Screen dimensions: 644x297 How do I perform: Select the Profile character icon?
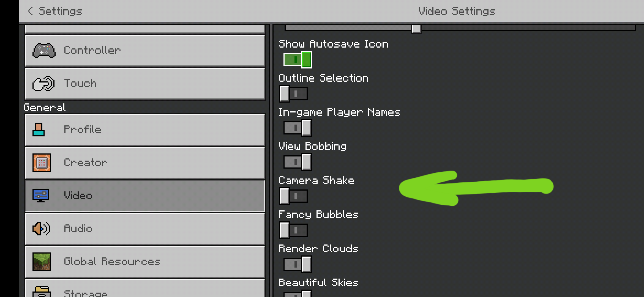39,130
